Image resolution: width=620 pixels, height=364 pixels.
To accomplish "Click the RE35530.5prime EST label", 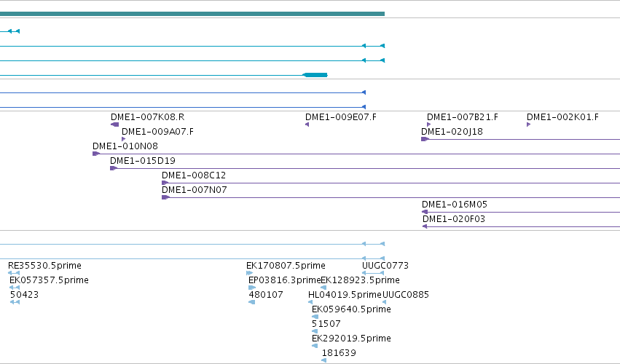I will click(44, 266).
